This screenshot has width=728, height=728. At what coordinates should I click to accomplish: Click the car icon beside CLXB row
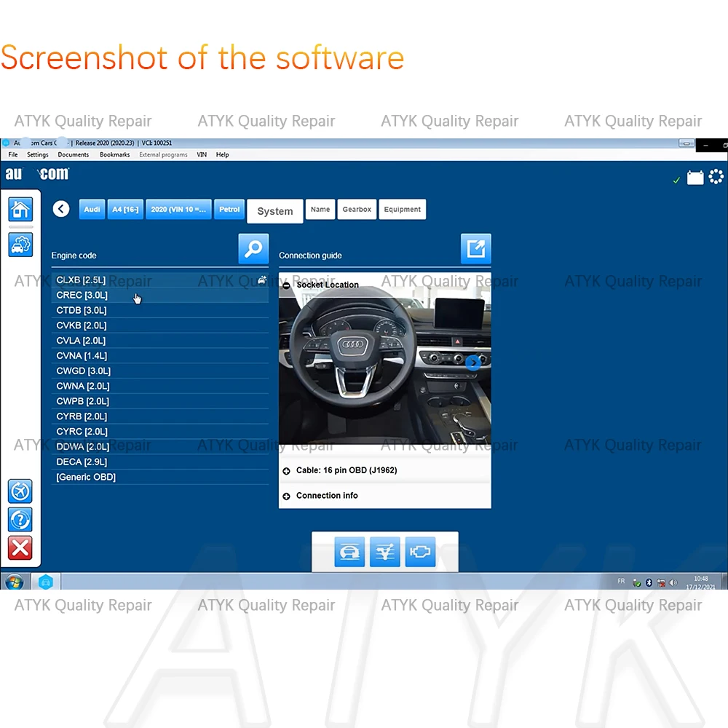point(262,280)
